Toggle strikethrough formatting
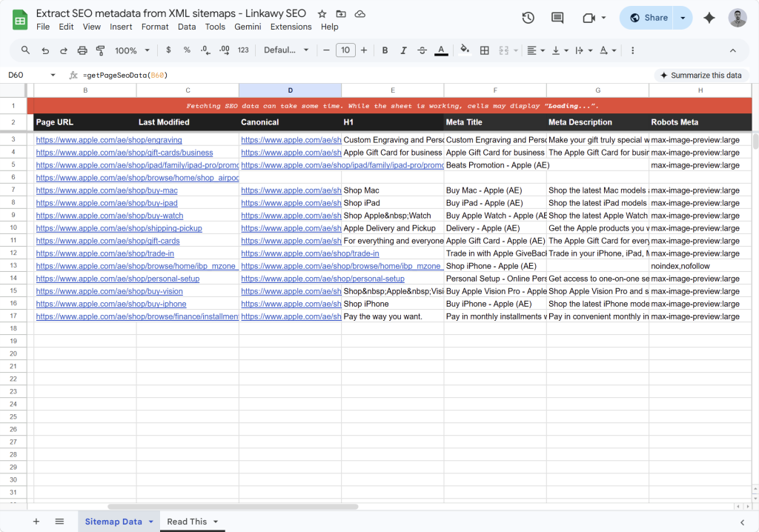The width and height of the screenshot is (759, 532). coord(422,50)
